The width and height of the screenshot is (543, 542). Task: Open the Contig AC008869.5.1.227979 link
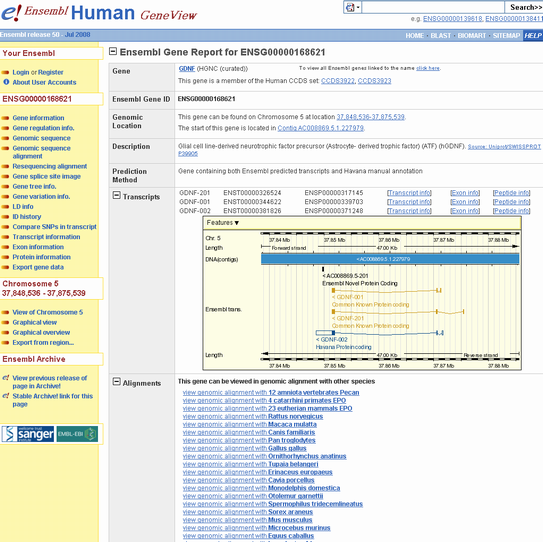point(321,128)
